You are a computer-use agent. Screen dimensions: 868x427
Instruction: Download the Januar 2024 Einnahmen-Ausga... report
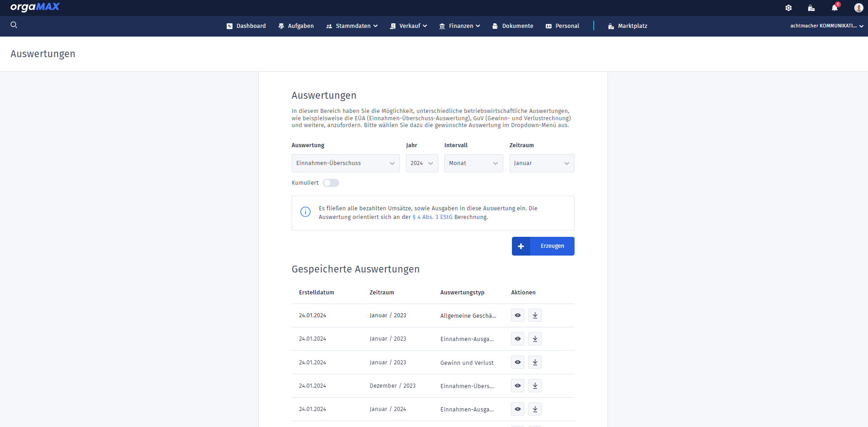click(x=535, y=409)
